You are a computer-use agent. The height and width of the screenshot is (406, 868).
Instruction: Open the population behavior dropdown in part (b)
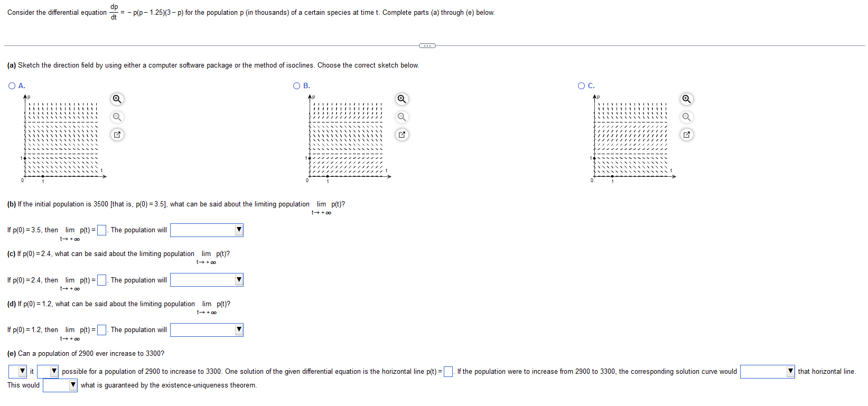point(238,230)
